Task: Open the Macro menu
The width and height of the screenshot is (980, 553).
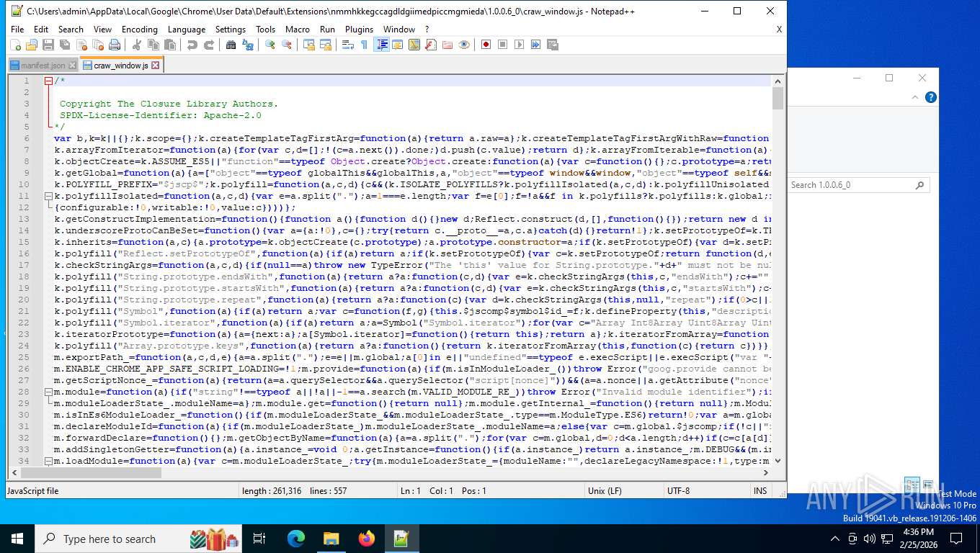Action: [298, 30]
